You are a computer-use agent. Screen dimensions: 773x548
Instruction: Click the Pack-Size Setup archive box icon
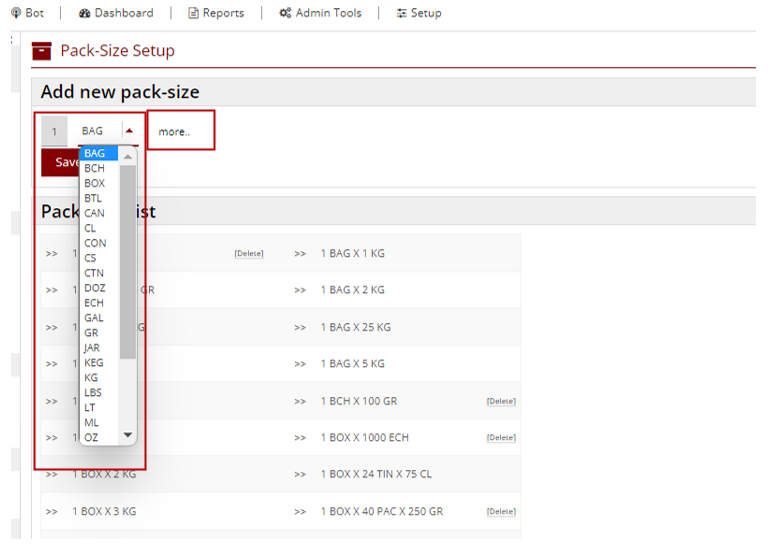pyautogui.click(x=42, y=51)
